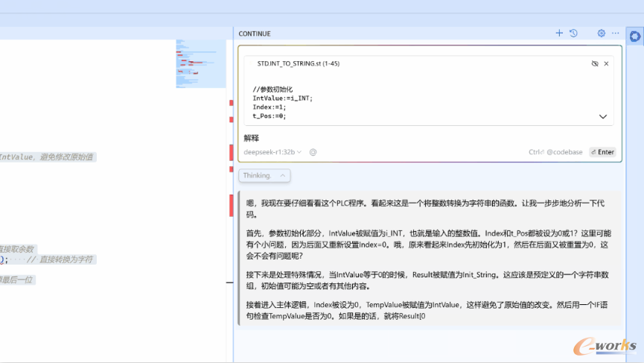This screenshot has height=363, width=644.
Task: Open STD.INT_TO_STRING.st (1-45) file reference
Action: click(x=299, y=63)
